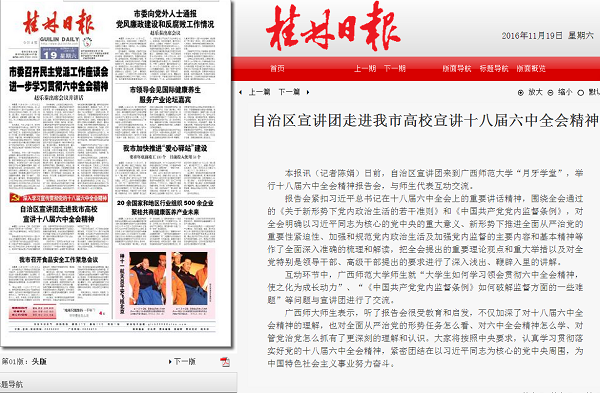This screenshot has width=600, height=393.
Task: Open article 自治区宣讲团走进我市高校 on page thumbnail
Action: pos(59,214)
